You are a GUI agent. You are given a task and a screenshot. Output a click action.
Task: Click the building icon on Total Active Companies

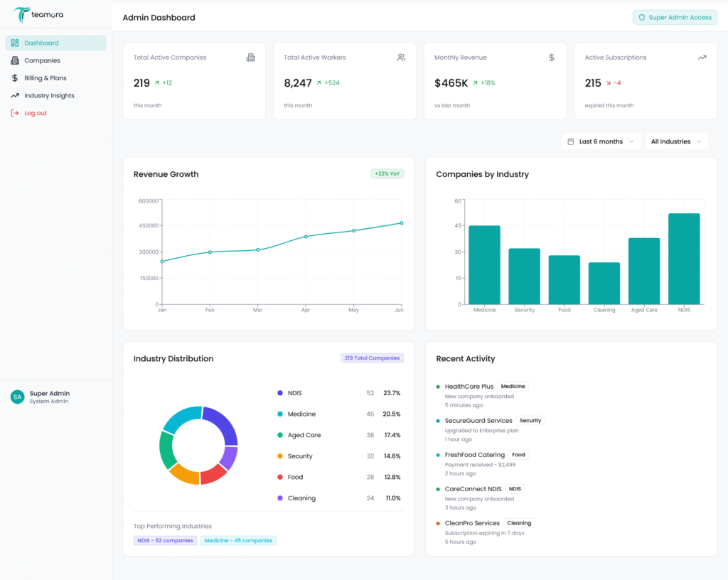pyautogui.click(x=250, y=58)
